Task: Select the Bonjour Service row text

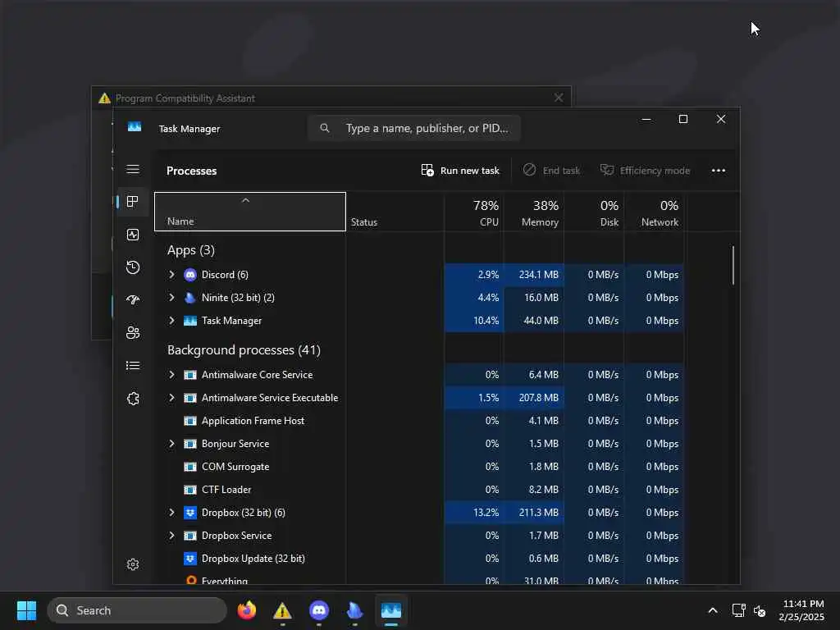Action: [x=235, y=444]
